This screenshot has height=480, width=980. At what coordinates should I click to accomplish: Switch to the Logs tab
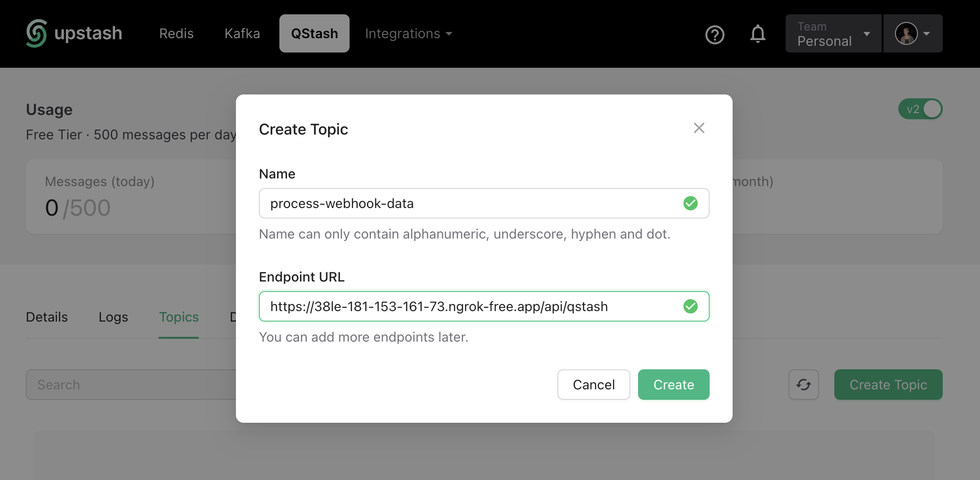click(113, 317)
